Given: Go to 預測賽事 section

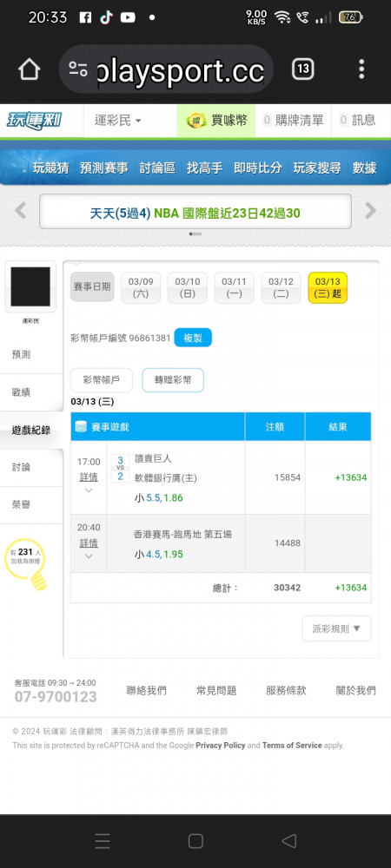Looking at the screenshot, I should click(103, 168).
